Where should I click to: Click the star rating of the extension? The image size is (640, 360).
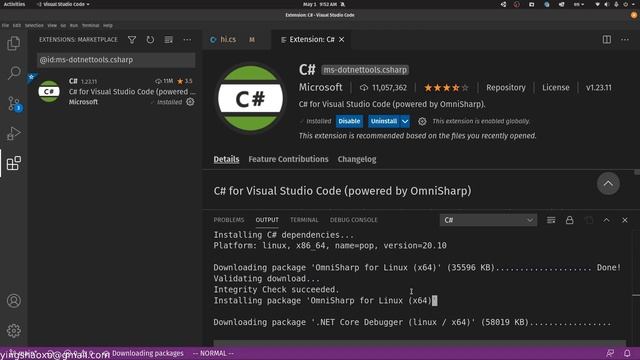(446, 87)
